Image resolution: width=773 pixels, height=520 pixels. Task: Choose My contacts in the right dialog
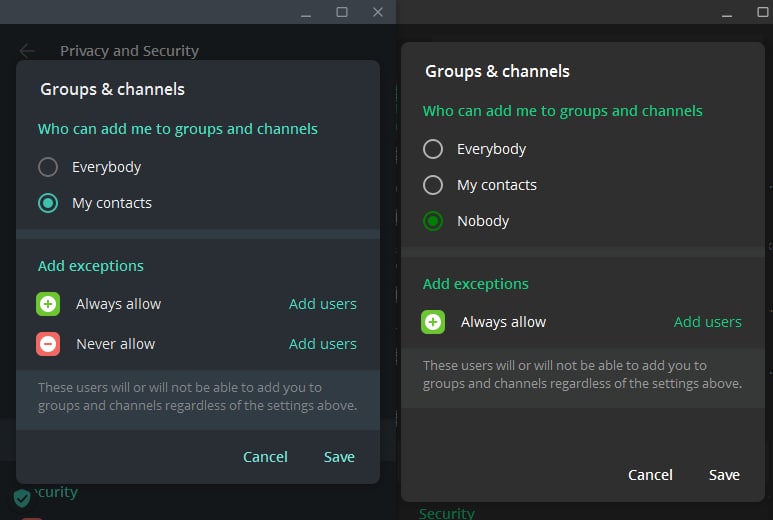coord(433,185)
